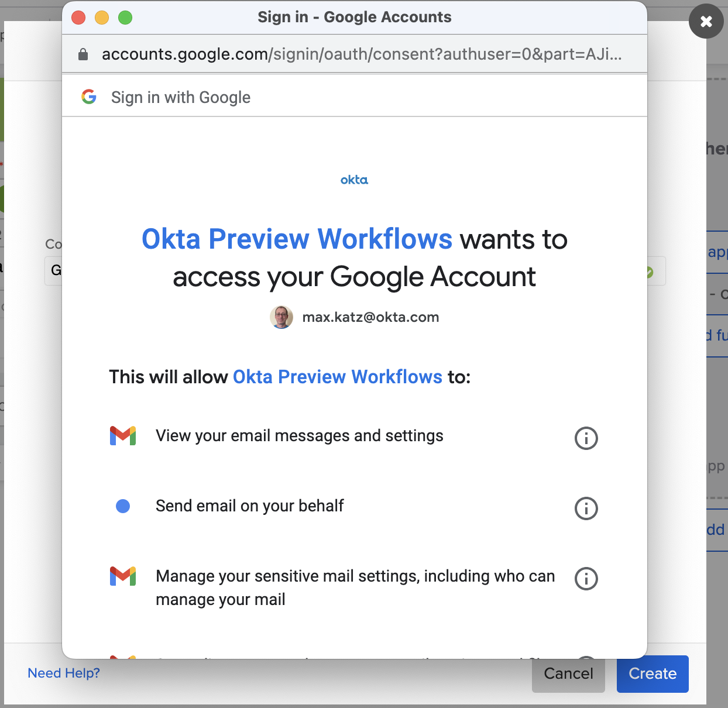Screen dimensions: 728x708
Task: Show info for Manage your sensitive mail settings
Action: coord(586,579)
